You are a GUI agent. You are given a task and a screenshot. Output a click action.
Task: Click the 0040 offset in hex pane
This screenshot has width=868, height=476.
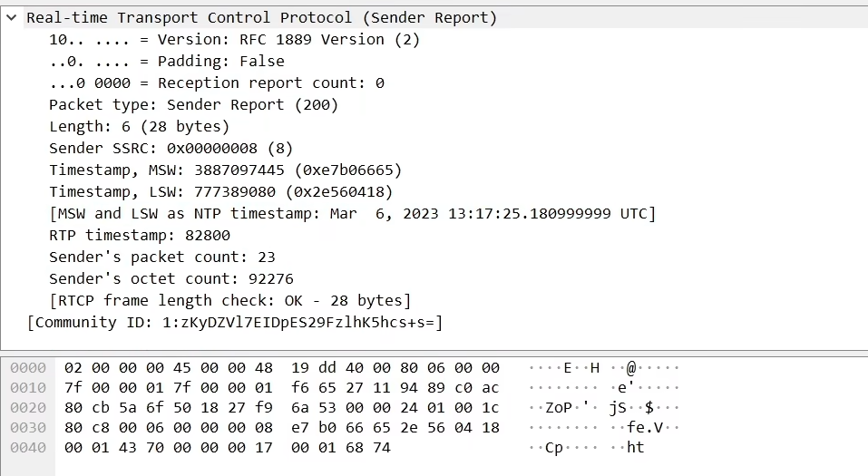[x=28, y=448]
